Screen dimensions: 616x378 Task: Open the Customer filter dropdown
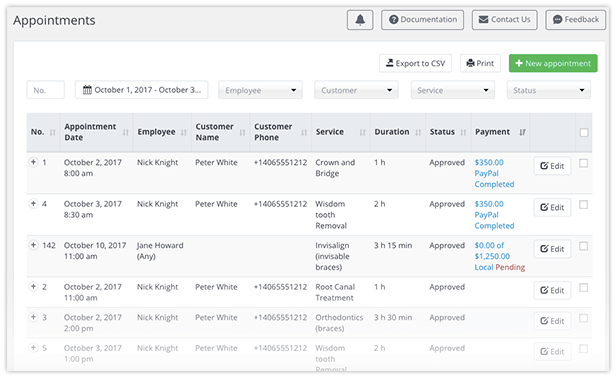[x=356, y=90]
